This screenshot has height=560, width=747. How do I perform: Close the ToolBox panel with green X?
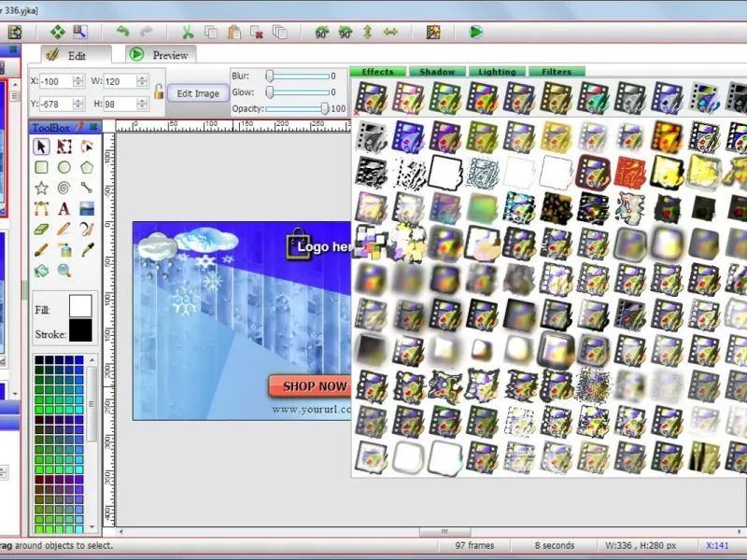(x=93, y=127)
